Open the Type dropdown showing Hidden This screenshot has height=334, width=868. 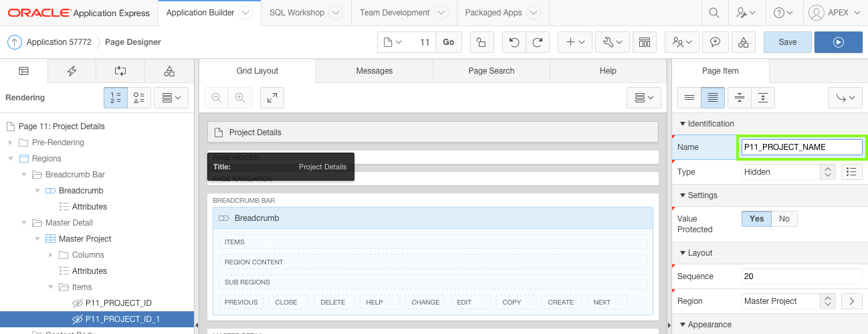pyautogui.click(x=788, y=172)
